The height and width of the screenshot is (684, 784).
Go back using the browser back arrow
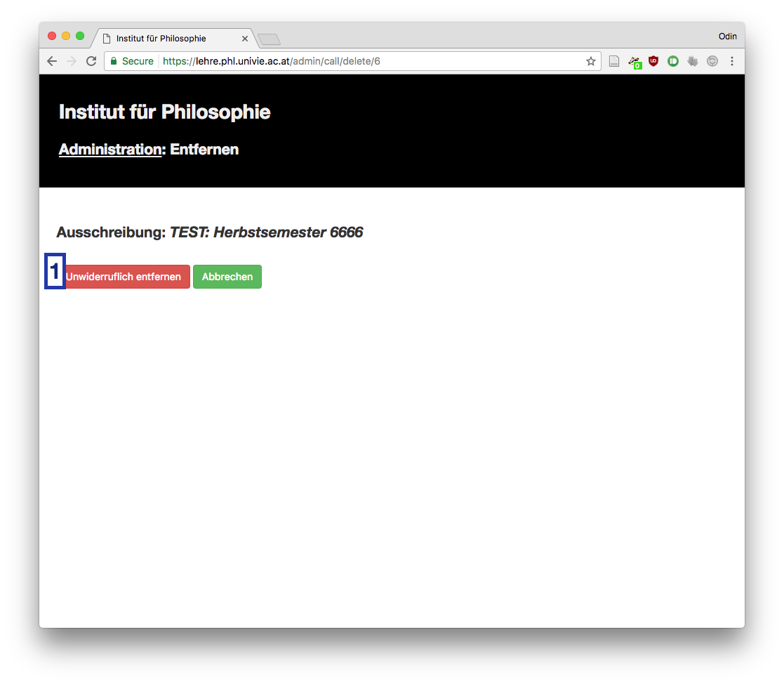pyautogui.click(x=52, y=62)
